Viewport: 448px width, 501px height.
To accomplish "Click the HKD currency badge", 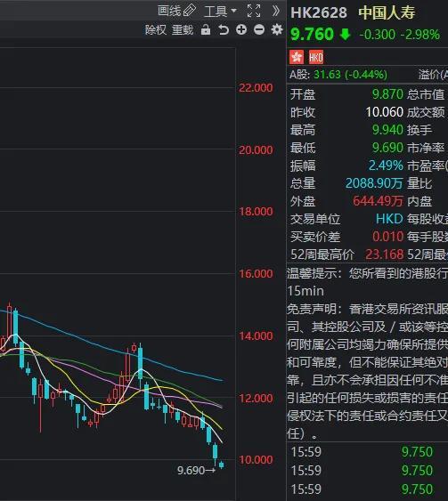I will [x=316, y=58].
